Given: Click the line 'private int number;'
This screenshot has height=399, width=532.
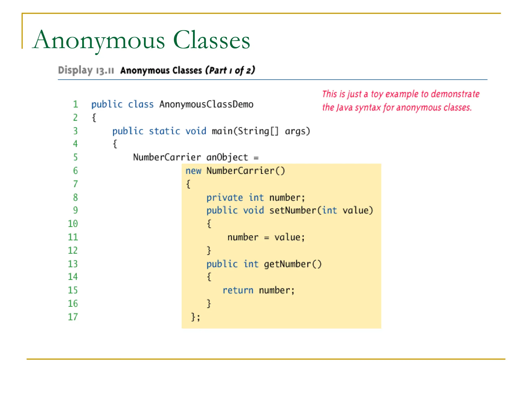Looking at the screenshot, I should (256, 198).
